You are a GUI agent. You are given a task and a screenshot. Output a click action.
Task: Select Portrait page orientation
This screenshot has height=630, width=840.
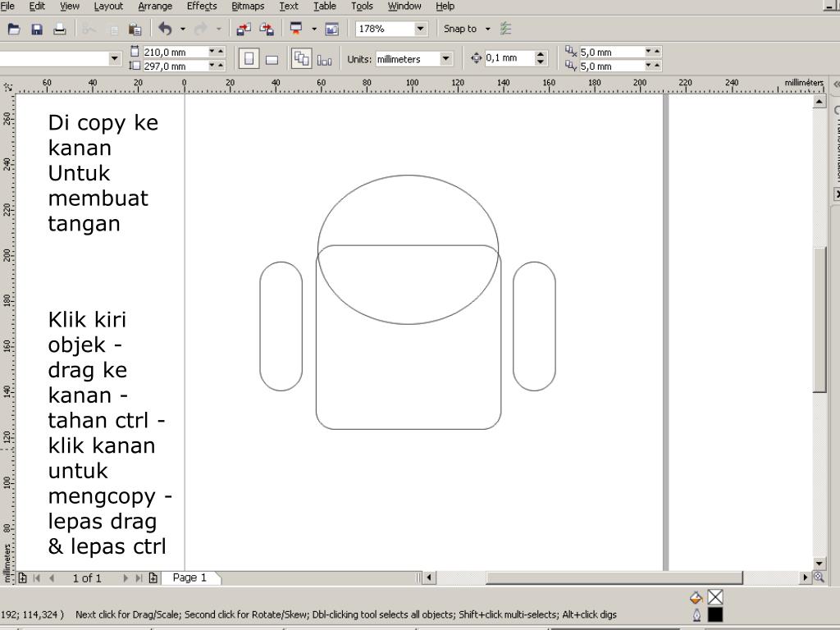tap(249, 58)
